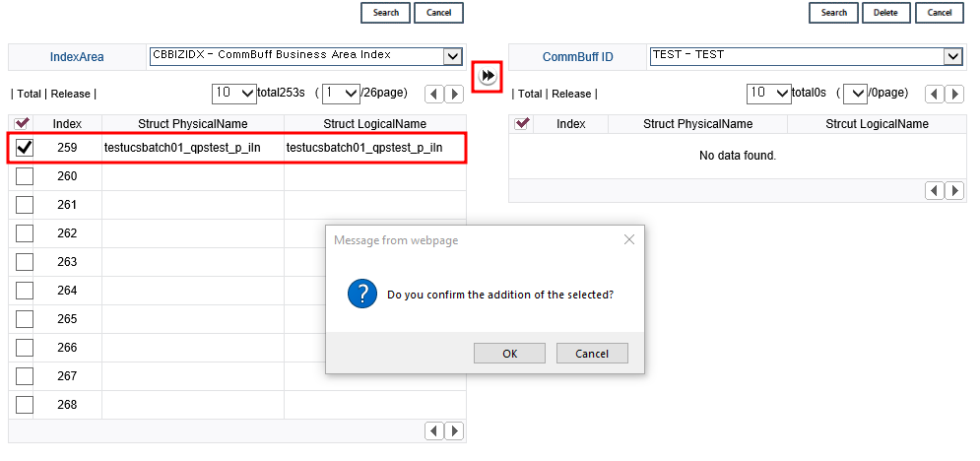Toggle select-all checkbox in right table header
Screen dimensions: 980x461
pyautogui.click(x=522, y=124)
